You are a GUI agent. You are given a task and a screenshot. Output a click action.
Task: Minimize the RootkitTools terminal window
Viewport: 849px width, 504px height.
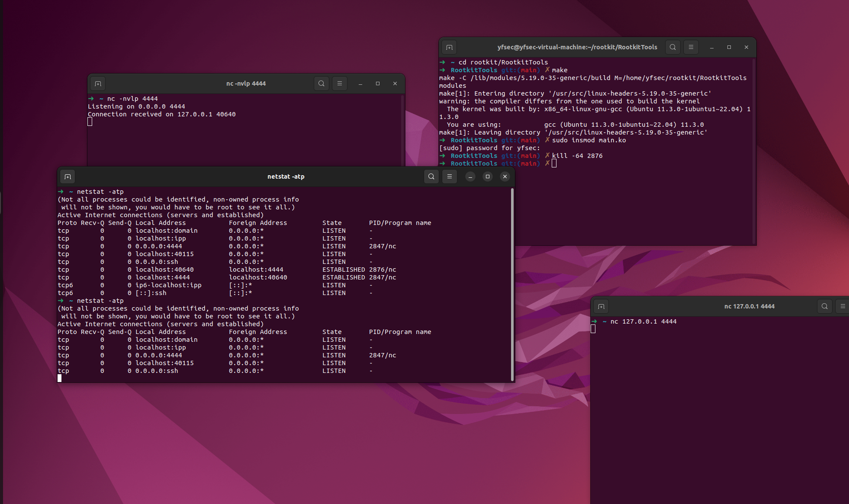tap(712, 47)
